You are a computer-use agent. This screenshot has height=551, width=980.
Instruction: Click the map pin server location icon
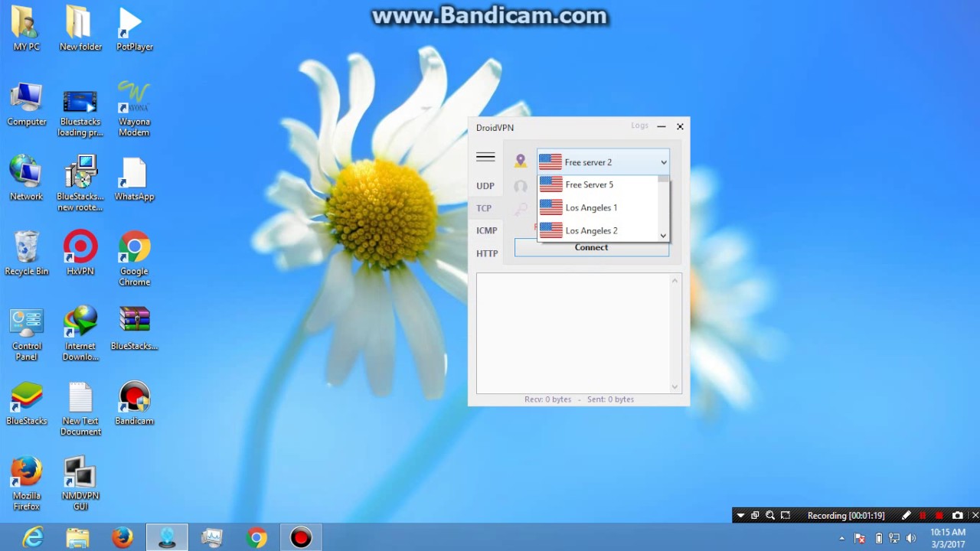521,161
